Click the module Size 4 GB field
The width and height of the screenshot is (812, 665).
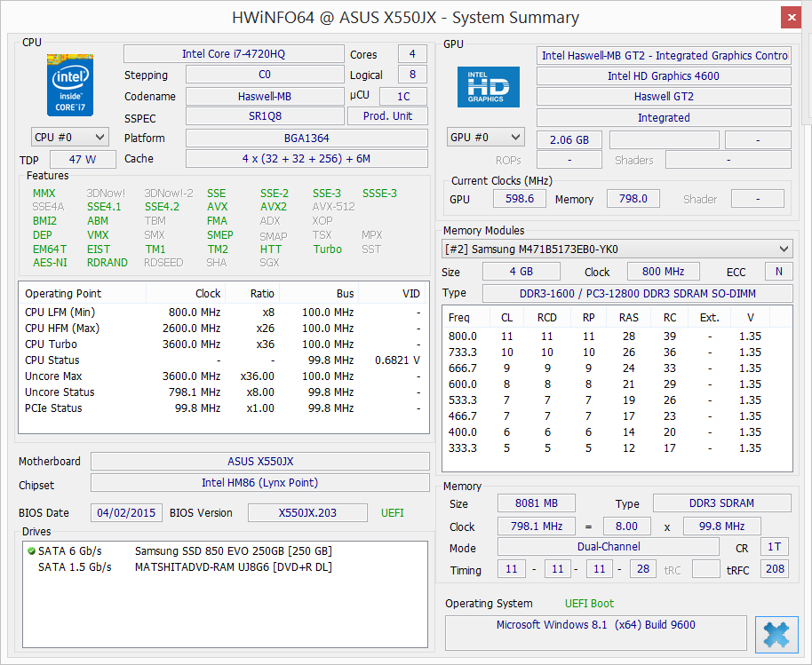pos(521,271)
